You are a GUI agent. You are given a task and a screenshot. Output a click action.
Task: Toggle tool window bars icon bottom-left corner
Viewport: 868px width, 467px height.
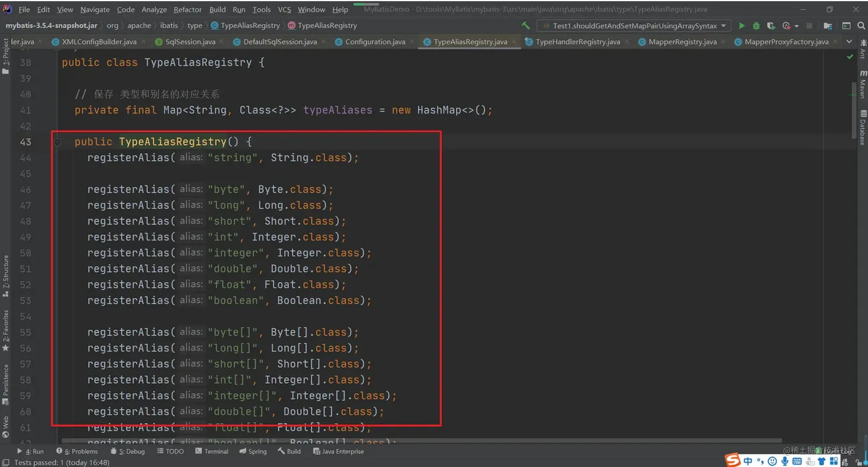click(x=5, y=462)
